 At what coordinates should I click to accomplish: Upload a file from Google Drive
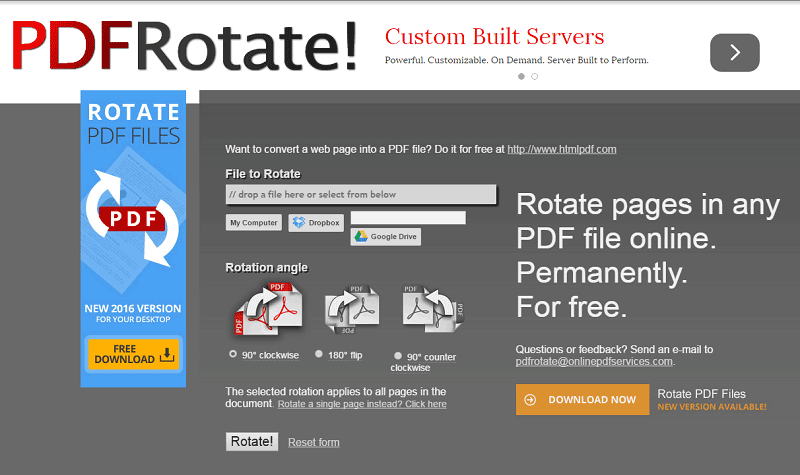[386, 237]
